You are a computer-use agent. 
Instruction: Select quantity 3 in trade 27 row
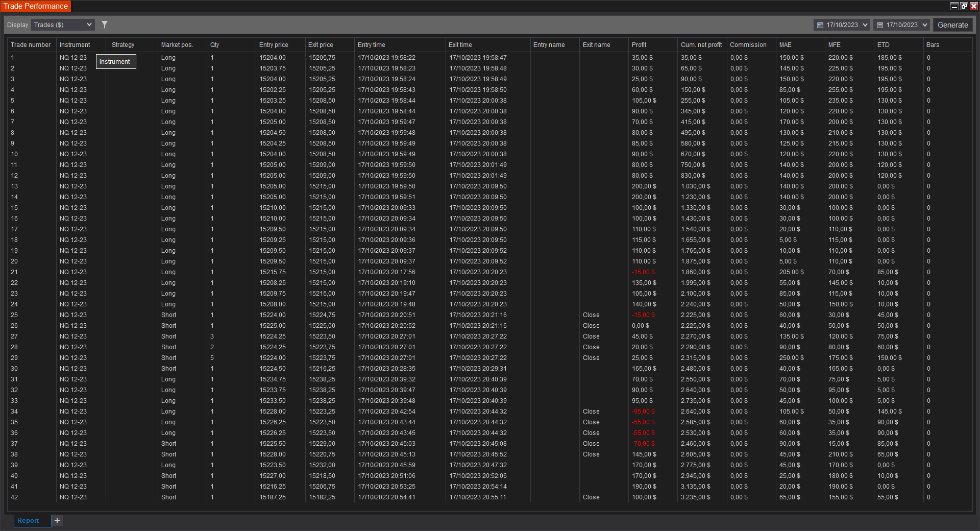click(212, 336)
